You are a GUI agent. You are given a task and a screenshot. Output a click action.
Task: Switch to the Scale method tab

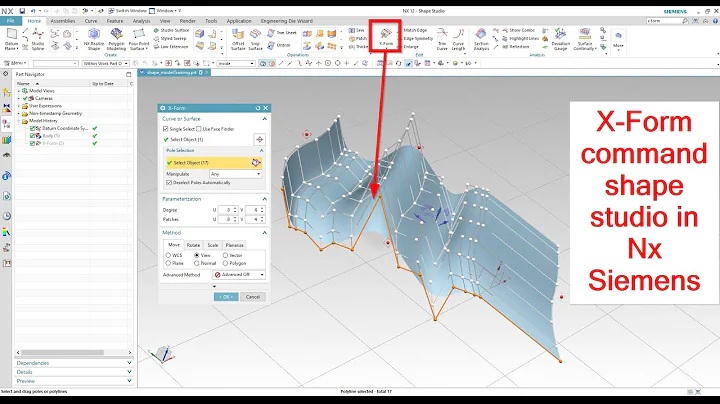point(213,245)
